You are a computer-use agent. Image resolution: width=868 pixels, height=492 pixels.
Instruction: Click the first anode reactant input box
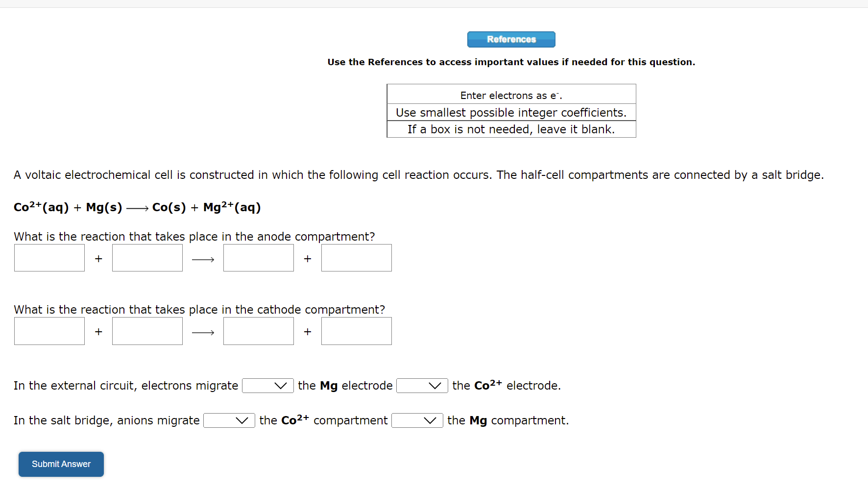[x=49, y=258]
